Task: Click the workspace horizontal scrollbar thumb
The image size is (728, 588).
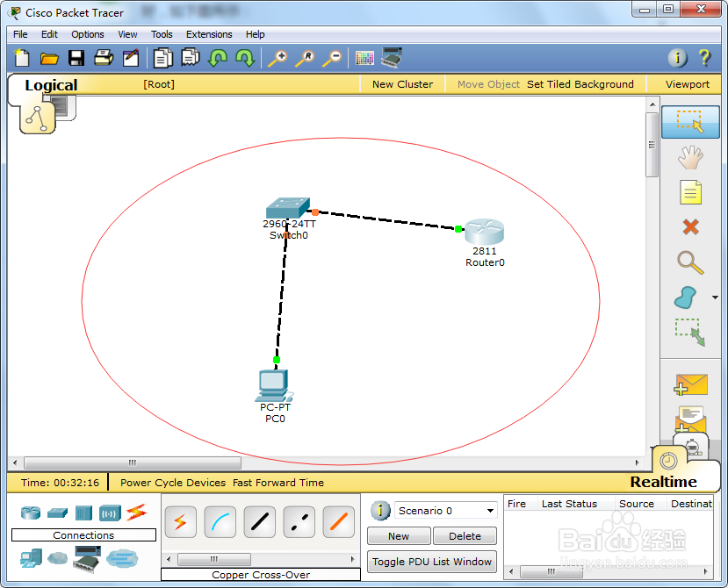Action: (133, 463)
